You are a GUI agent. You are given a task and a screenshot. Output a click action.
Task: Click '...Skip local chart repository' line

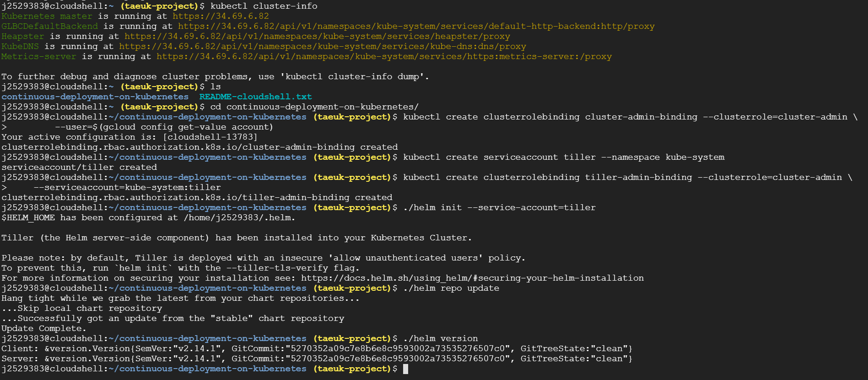point(82,308)
